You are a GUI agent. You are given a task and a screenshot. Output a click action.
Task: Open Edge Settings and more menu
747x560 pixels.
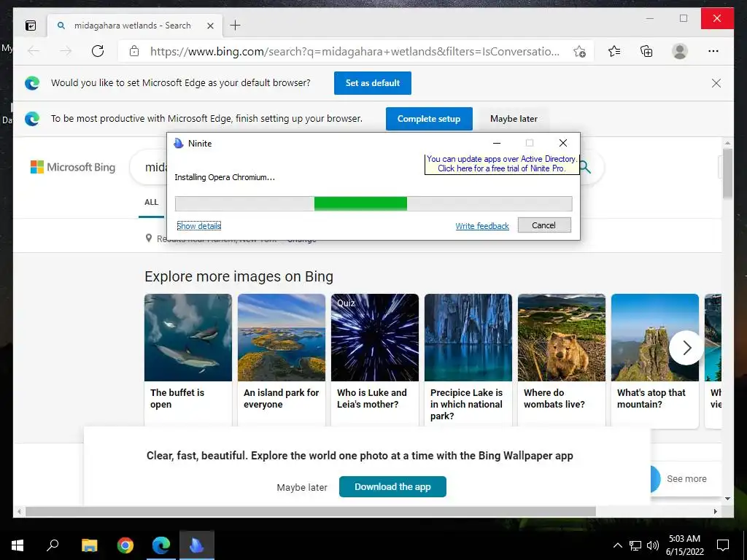click(x=713, y=51)
